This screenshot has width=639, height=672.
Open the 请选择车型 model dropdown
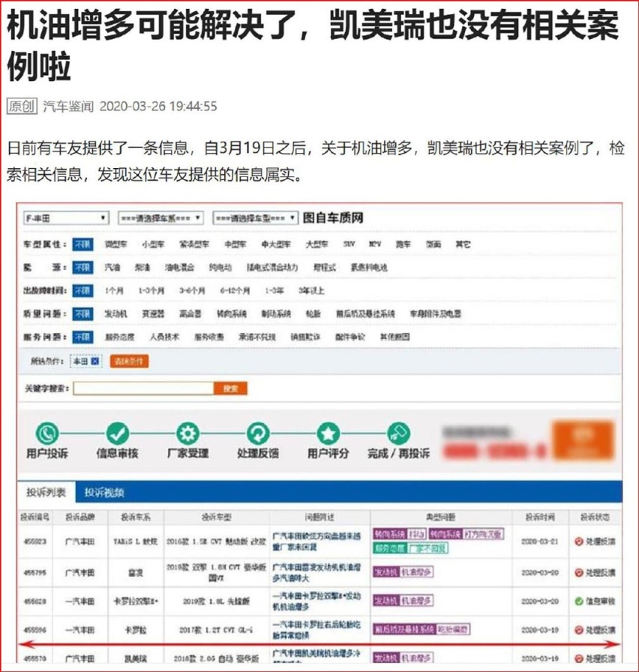point(255,218)
